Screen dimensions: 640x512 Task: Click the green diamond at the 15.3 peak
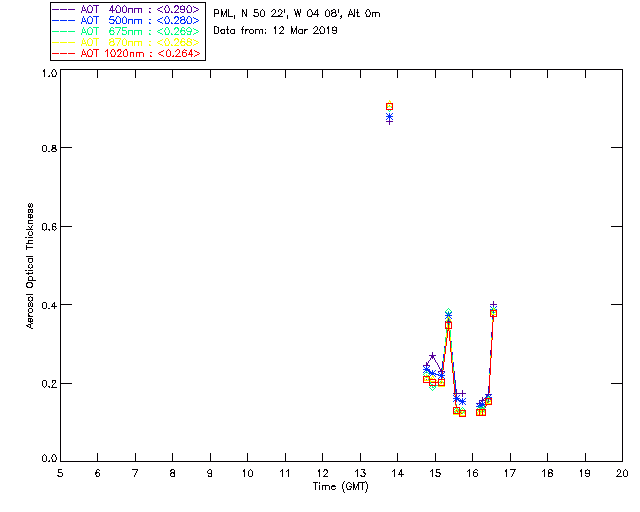[x=448, y=312]
